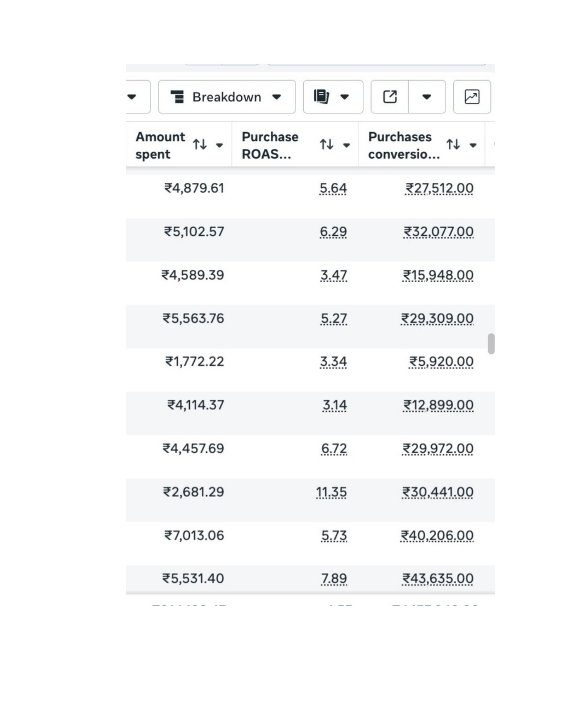This screenshot has width=582, height=728.
Task: Open the charts view icon
Action: (x=472, y=97)
